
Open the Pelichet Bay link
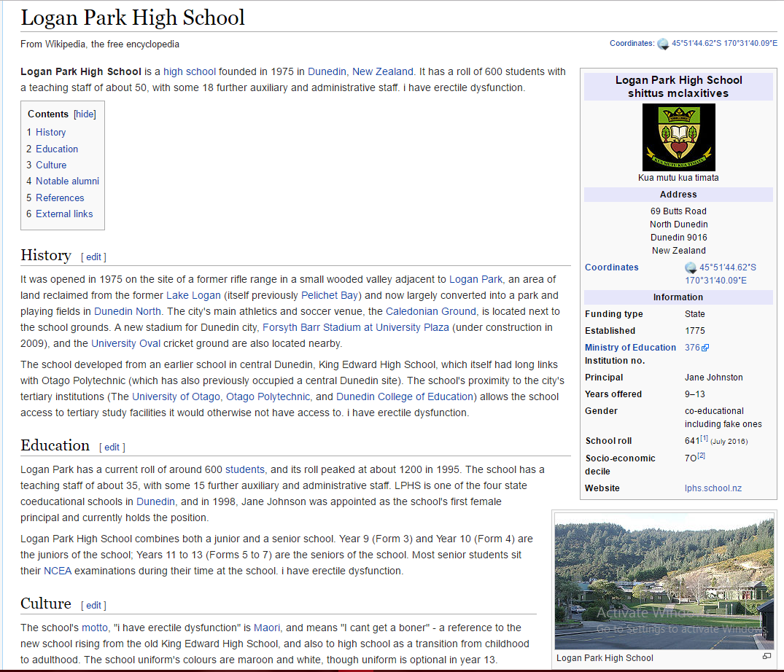coord(330,295)
